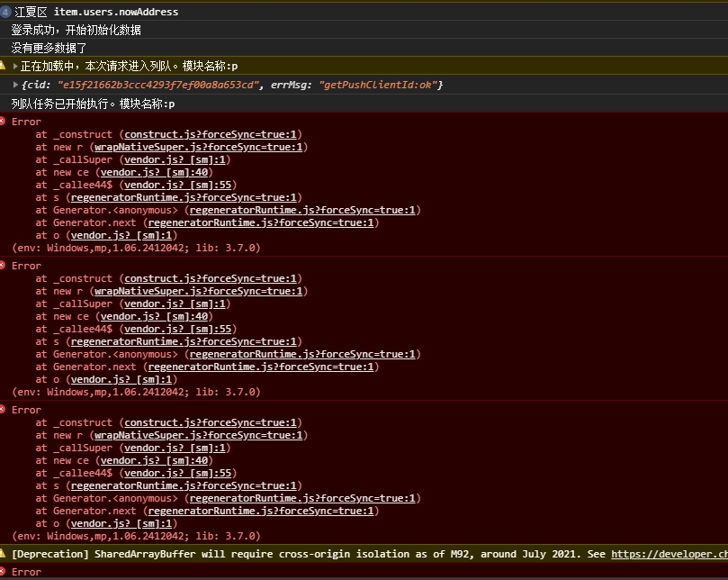Expand the warning message about module p loading
The height and width of the screenshot is (580, 728).
[15, 66]
